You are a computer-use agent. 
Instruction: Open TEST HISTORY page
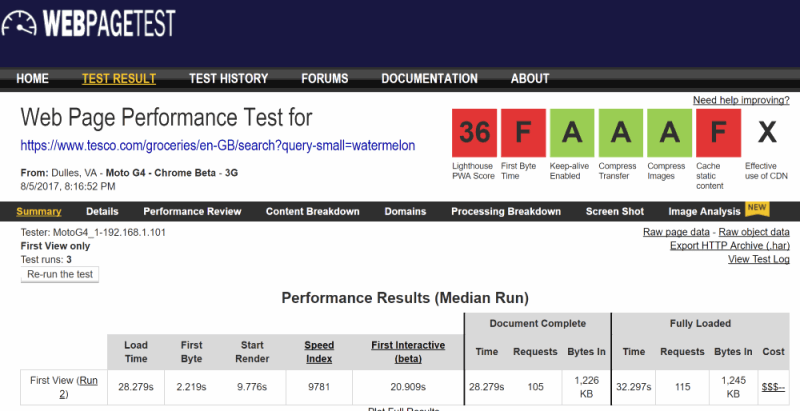point(229,79)
